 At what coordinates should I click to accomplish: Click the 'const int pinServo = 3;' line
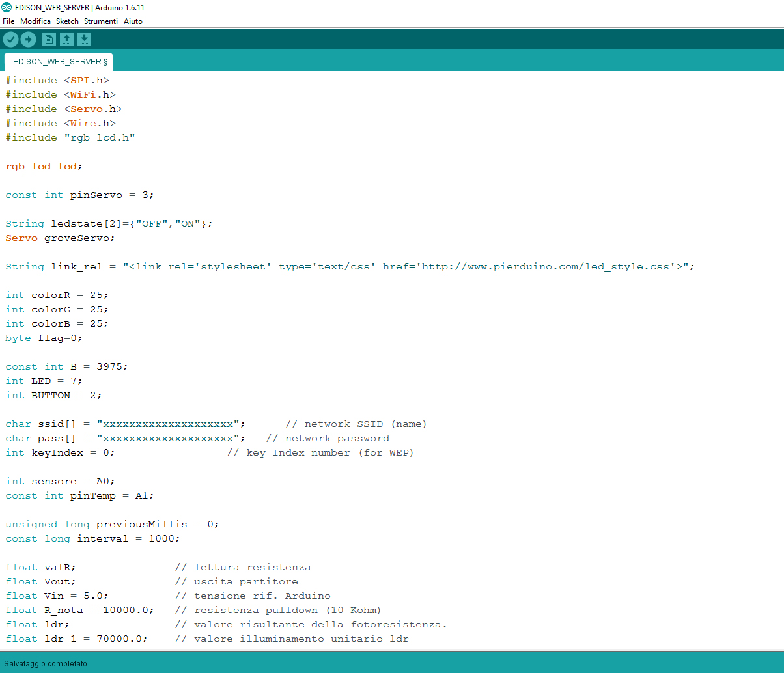point(80,195)
